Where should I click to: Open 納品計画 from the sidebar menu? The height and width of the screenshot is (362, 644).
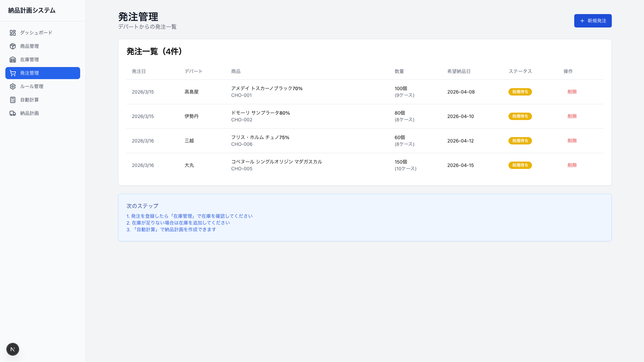(29, 113)
